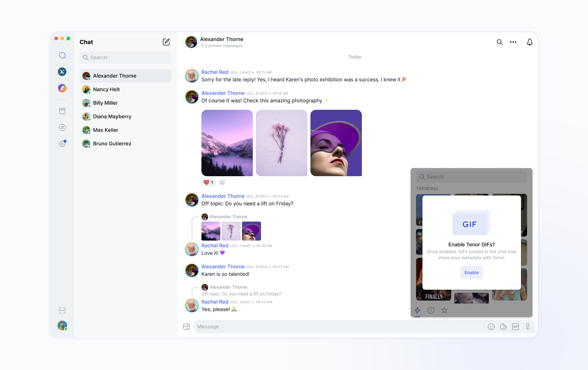Add a reaction with smiley-plus icon

(222, 182)
